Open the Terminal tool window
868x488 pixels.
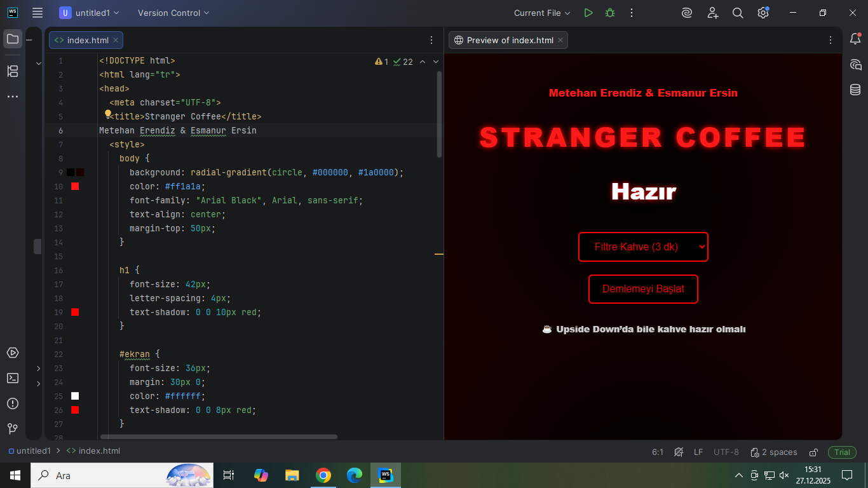tap(13, 378)
